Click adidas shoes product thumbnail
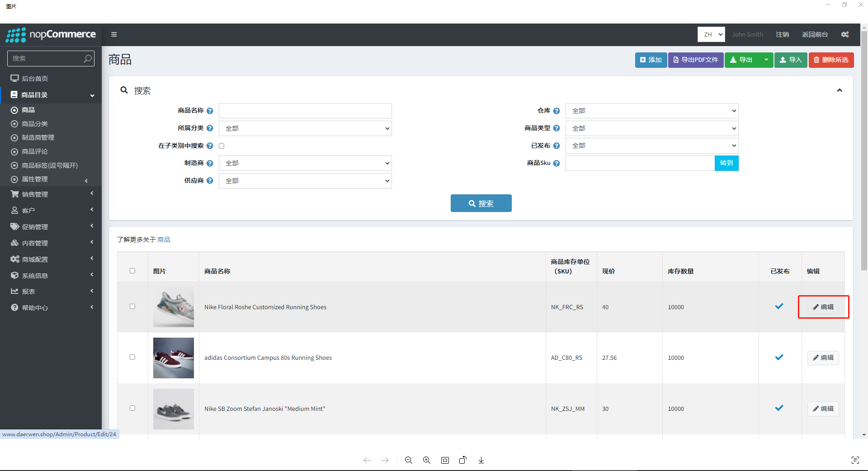This screenshot has height=471, width=868. [174, 358]
